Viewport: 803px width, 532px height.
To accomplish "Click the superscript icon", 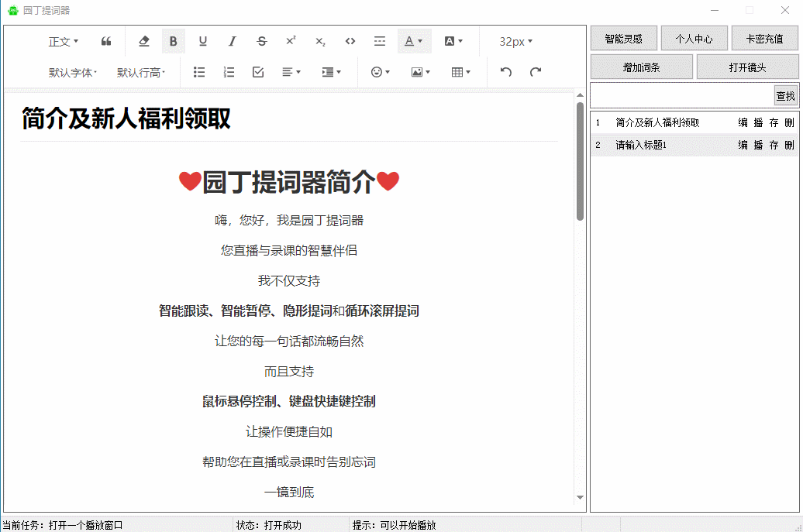I will (291, 41).
